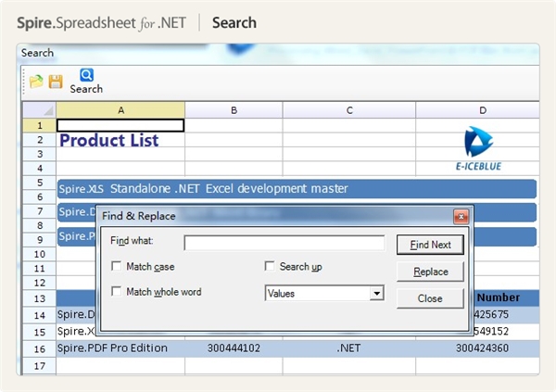This screenshot has width=556, height=392.
Task: Select cell containing 300444102
Action: pyautogui.click(x=234, y=348)
